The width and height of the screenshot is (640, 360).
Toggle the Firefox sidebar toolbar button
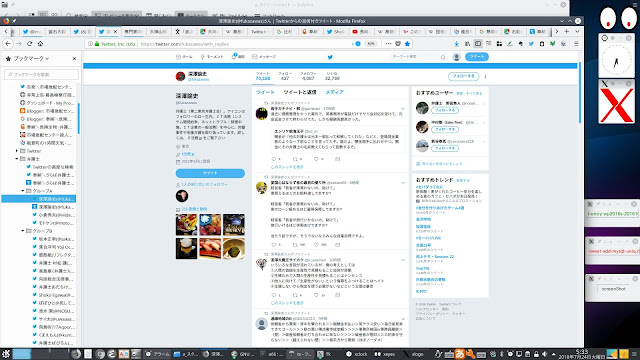[478, 44]
